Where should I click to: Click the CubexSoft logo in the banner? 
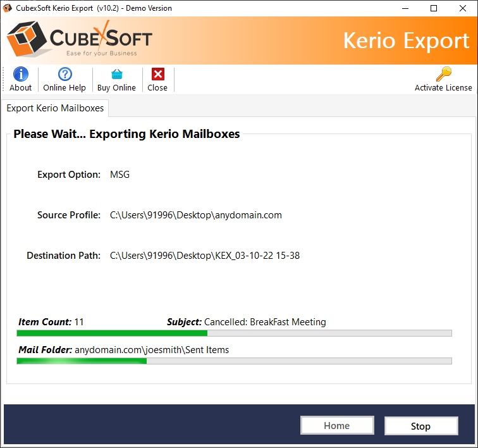[80, 40]
